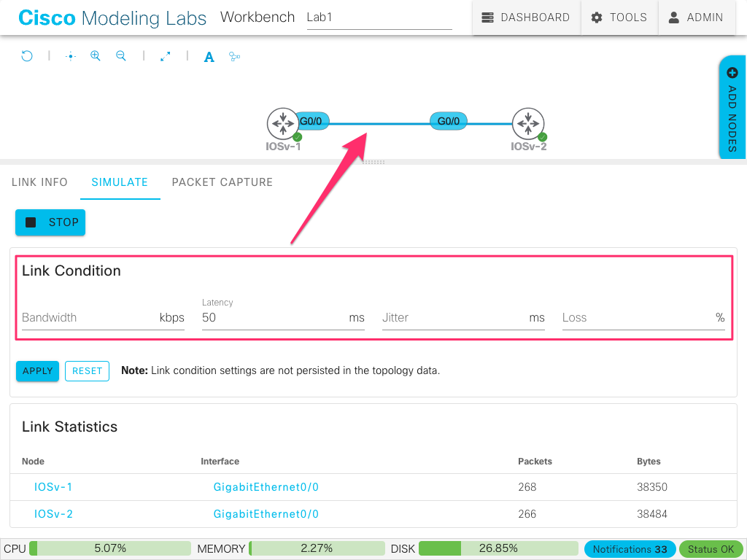Image resolution: width=747 pixels, height=560 pixels.
Task: Click the Node column header
Action: click(x=33, y=462)
